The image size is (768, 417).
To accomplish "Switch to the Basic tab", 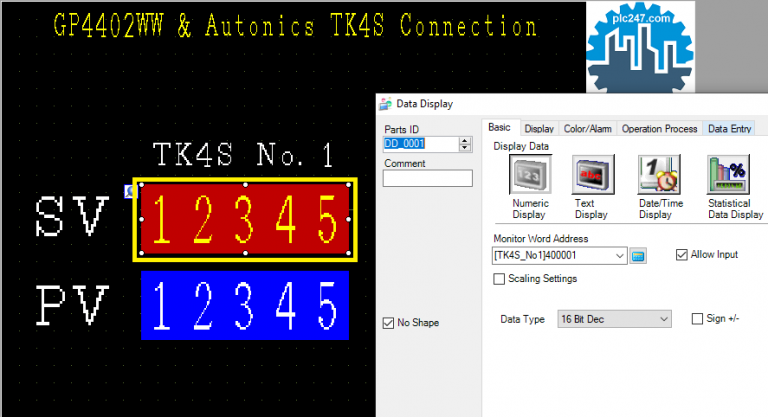I will [499, 127].
